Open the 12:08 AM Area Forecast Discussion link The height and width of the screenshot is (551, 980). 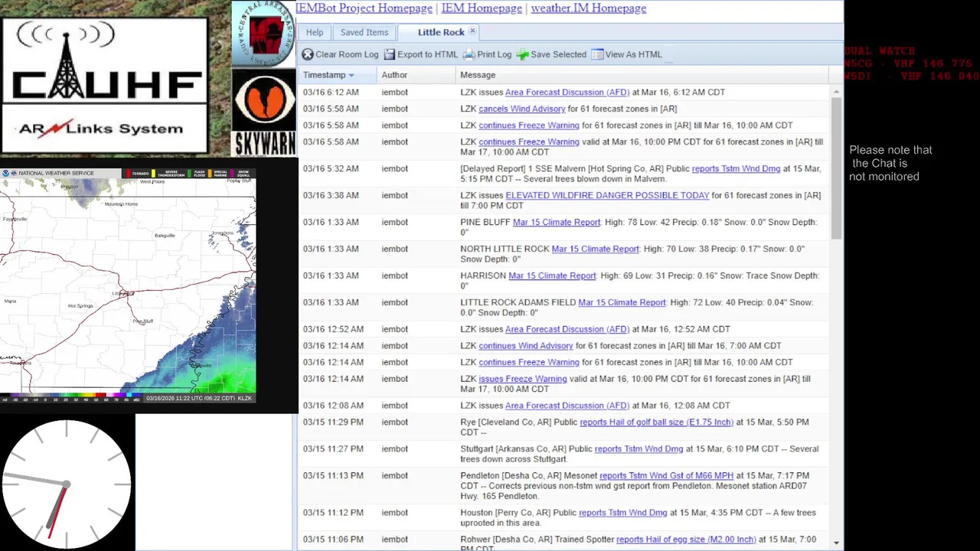pos(567,406)
